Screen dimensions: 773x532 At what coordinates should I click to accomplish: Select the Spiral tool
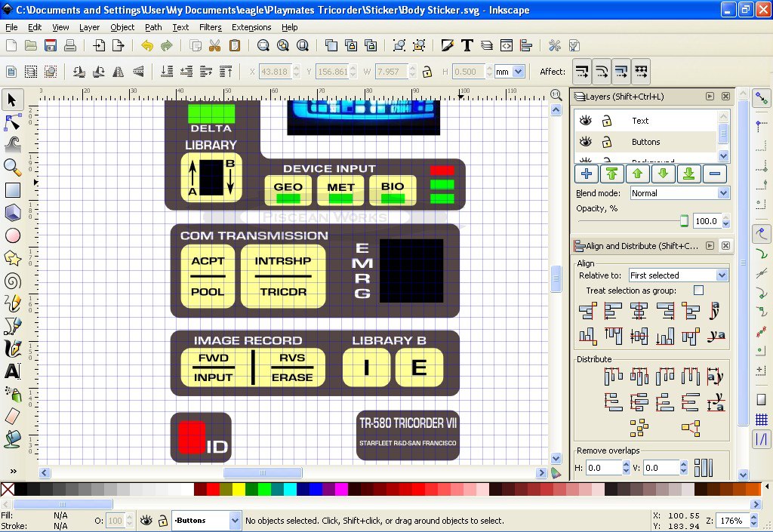point(12,281)
